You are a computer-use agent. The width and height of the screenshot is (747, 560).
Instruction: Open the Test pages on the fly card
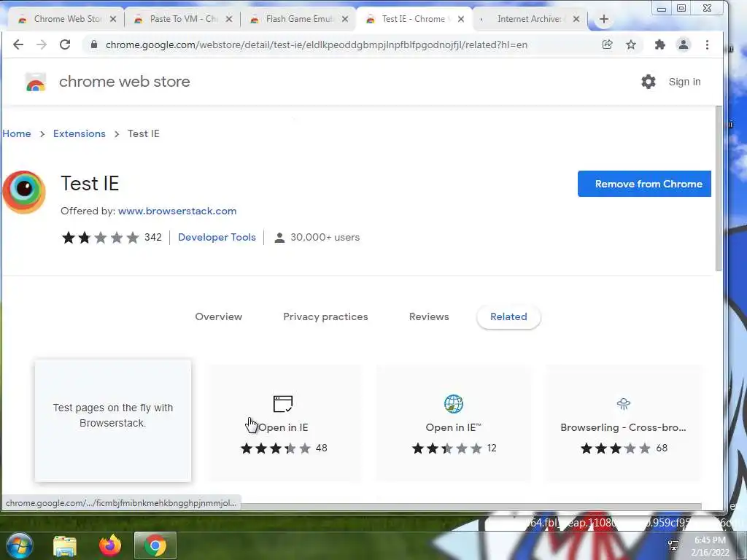(x=113, y=421)
